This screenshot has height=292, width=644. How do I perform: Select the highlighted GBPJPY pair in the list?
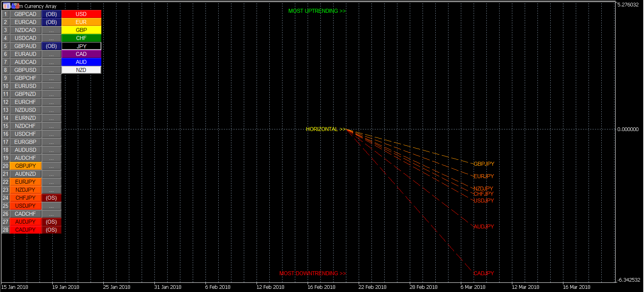coord(25,166)
